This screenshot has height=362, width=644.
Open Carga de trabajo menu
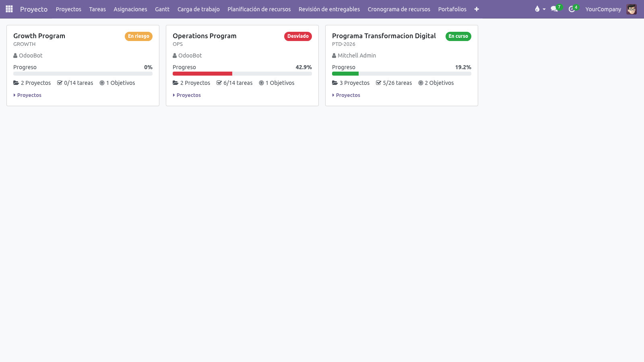coord(198,9)
